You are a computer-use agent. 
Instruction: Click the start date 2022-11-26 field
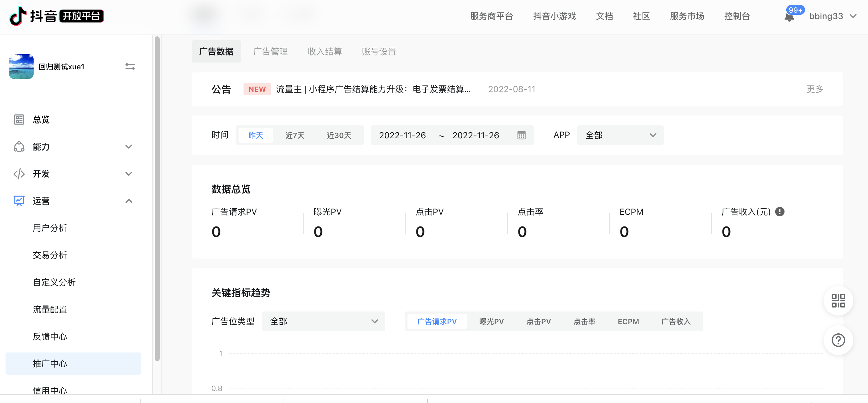point(402,135)
